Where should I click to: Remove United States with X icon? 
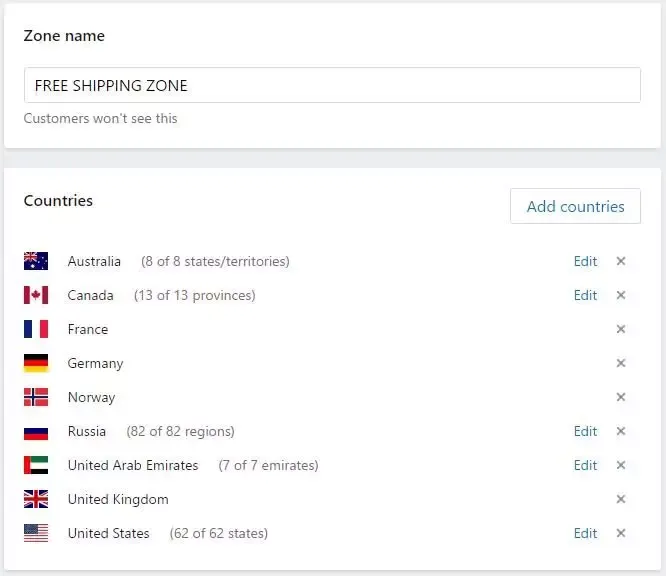[x=621, y=533]
